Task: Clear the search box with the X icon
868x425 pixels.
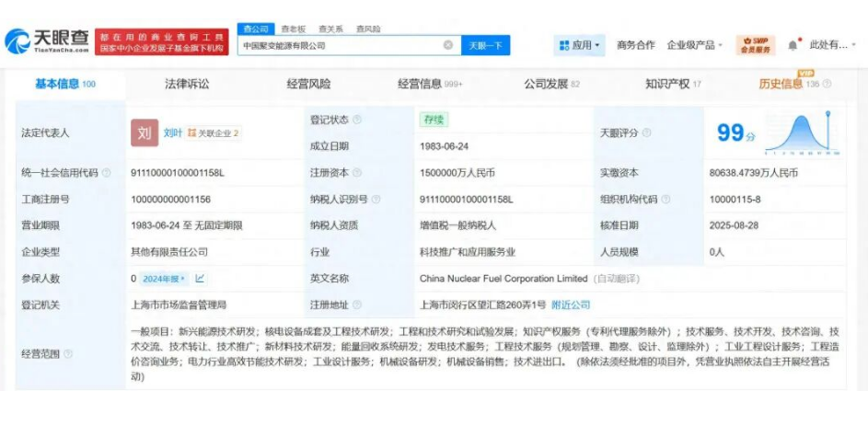Action: (448, 45)
